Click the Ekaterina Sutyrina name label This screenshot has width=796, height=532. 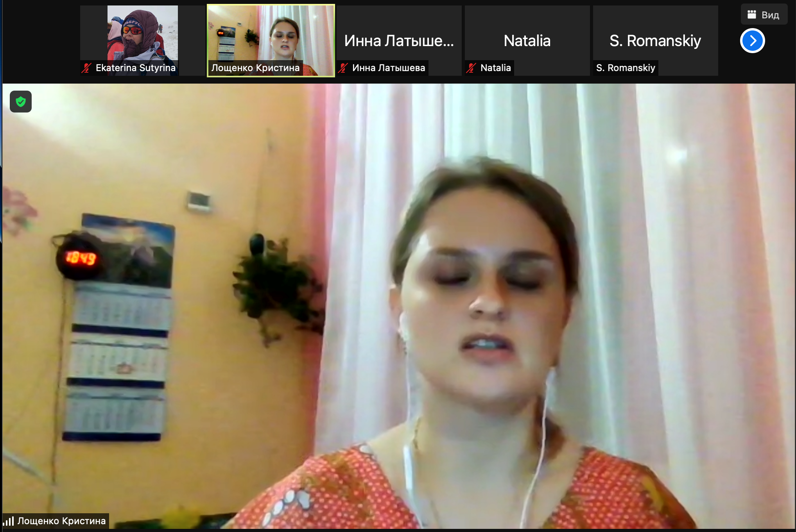(x=136, y=68)
